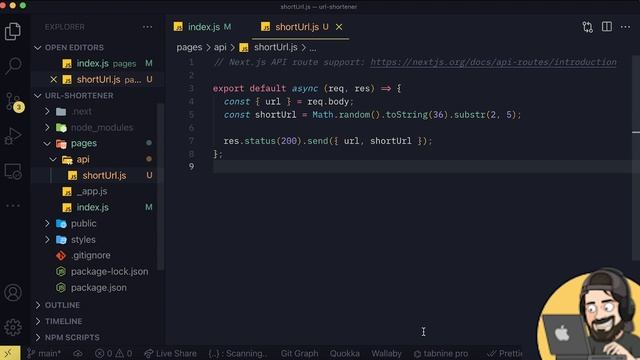Screen dimensions: 640x360
Task: Open remote window indicator in status bar
Action: (9, 353)
